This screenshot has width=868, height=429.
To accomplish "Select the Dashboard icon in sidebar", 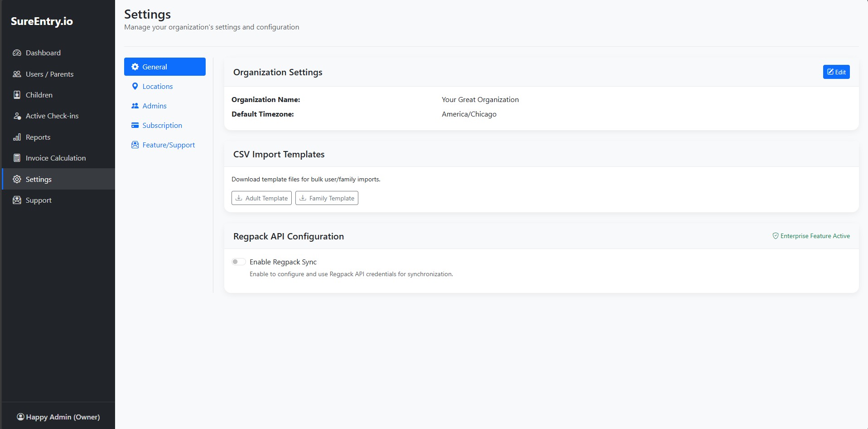I will 17,53.
